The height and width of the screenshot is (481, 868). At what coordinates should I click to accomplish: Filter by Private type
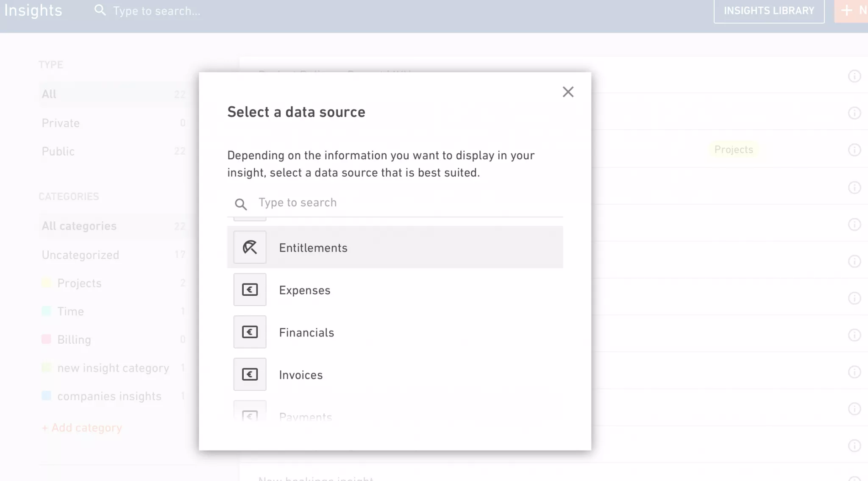114,123
